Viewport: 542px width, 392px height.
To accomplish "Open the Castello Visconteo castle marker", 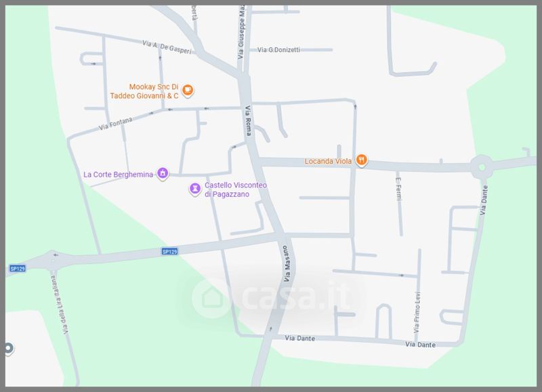I will coord(195,190).
